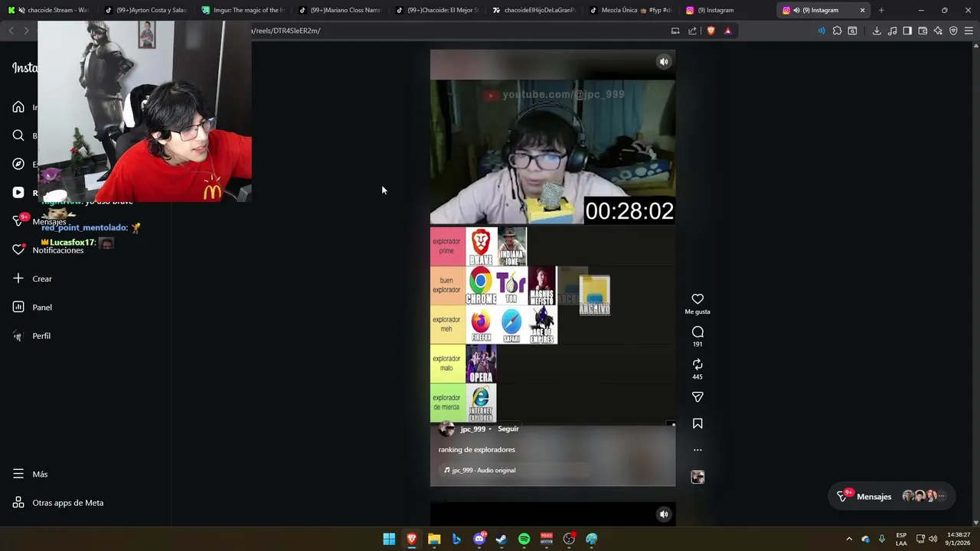Select Crear in the sidebar
The height and width of the screenshot is (551, 980).
pyautogui.click(x=32, y=279)
